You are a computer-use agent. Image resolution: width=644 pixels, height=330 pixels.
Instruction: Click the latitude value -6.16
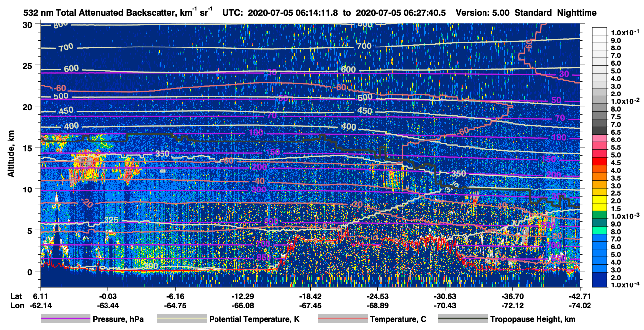(175, 296)
